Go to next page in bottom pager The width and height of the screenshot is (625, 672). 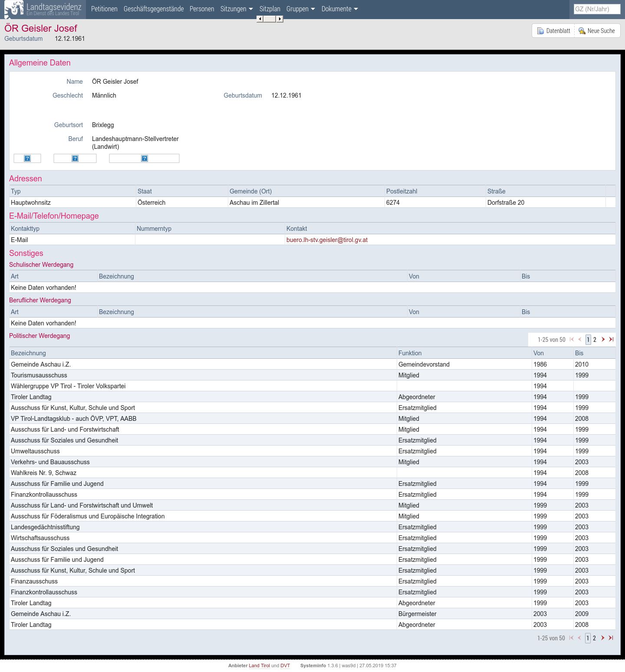pyautogui.click(x=602, y=638)
